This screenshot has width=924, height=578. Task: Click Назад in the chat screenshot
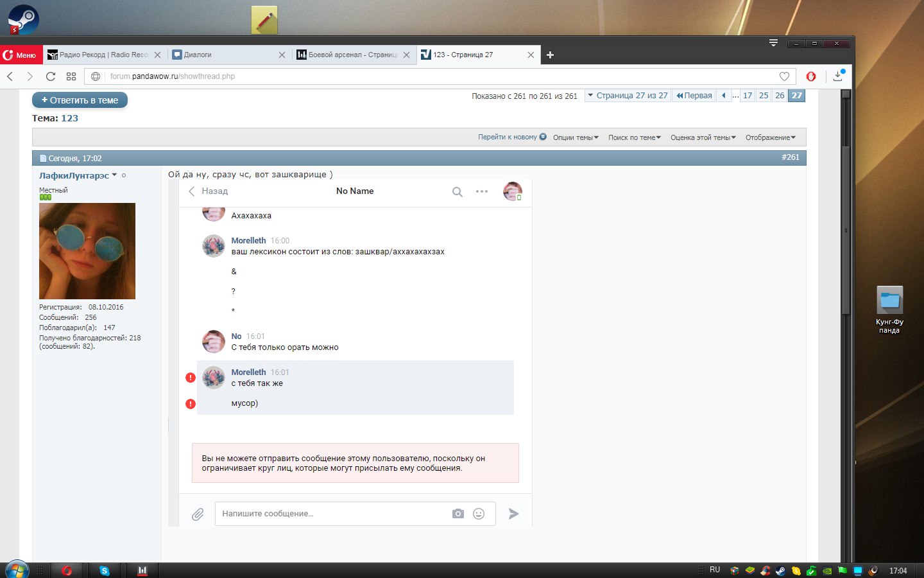(x=208, y=191)
